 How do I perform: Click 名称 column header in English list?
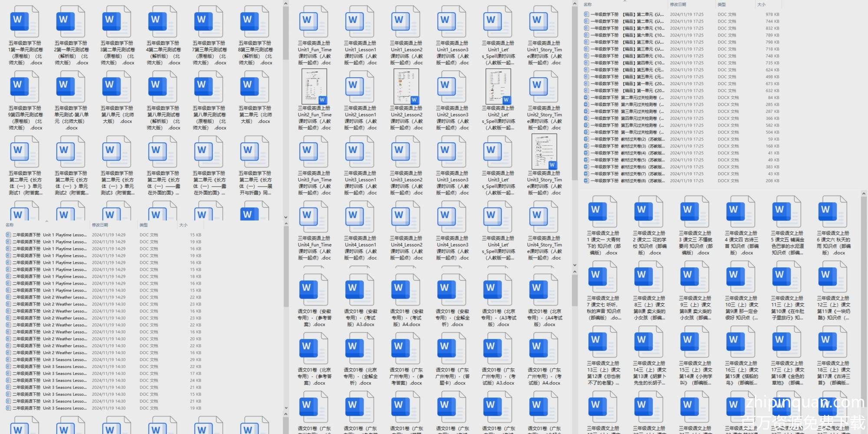10,225
